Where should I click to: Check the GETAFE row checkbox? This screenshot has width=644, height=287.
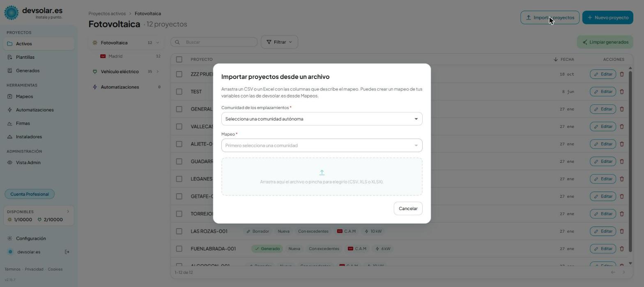point(179,196)
